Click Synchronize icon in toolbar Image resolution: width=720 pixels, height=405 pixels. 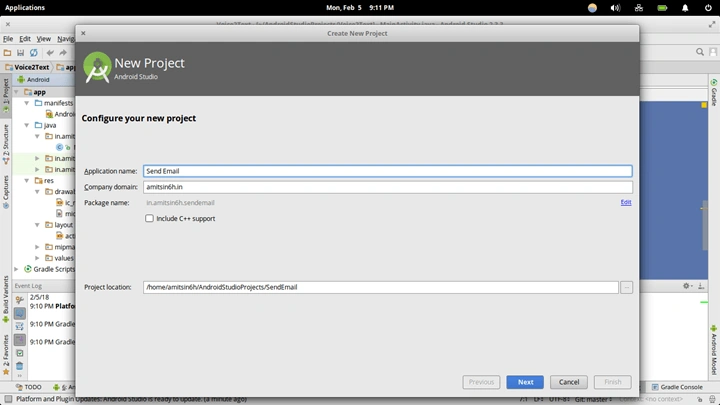pos(34,53)
